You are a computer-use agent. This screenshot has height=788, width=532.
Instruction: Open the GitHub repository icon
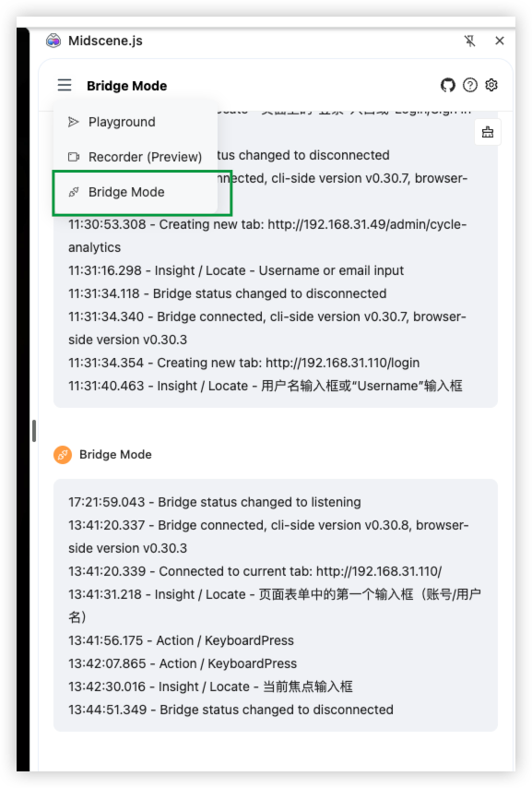(x=447, y=85)
